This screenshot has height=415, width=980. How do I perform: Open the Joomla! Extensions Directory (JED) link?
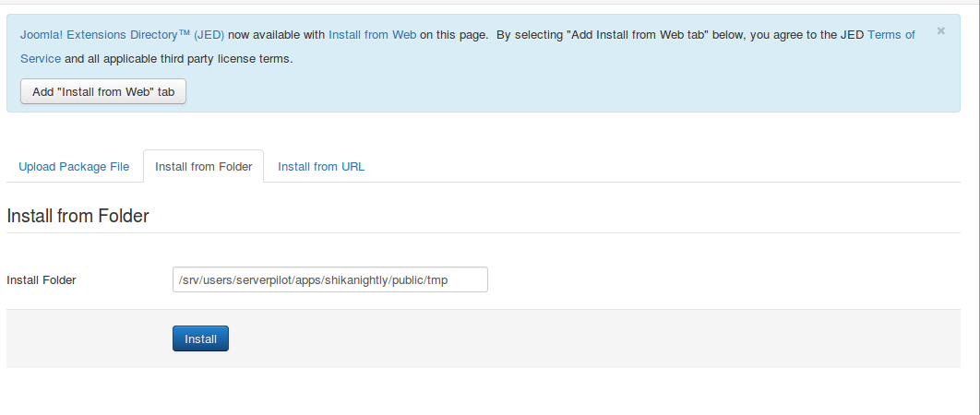[x=122, y=34]
